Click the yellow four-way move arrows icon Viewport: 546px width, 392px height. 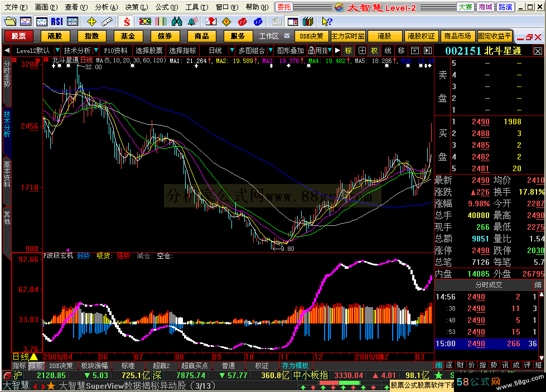click(x=91, y=22)
